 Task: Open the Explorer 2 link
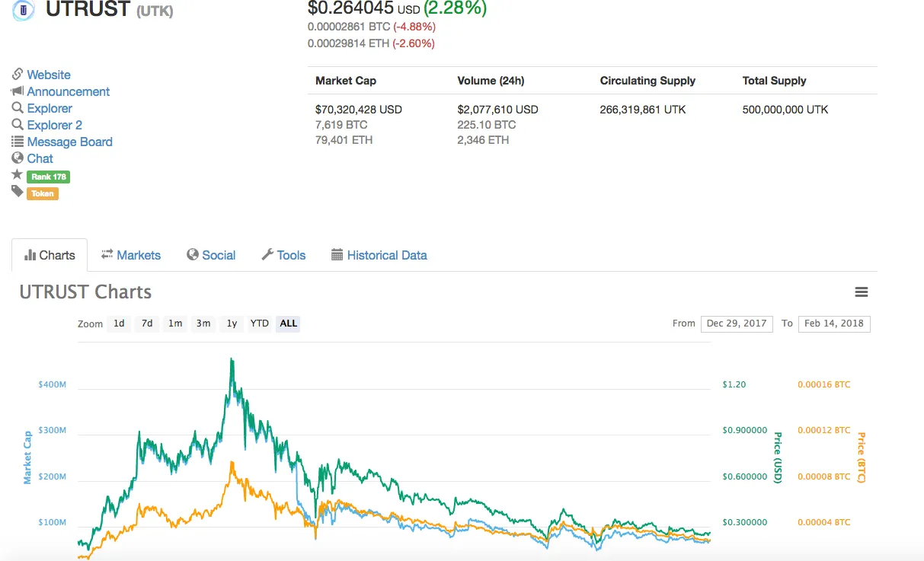coord(55,125)
